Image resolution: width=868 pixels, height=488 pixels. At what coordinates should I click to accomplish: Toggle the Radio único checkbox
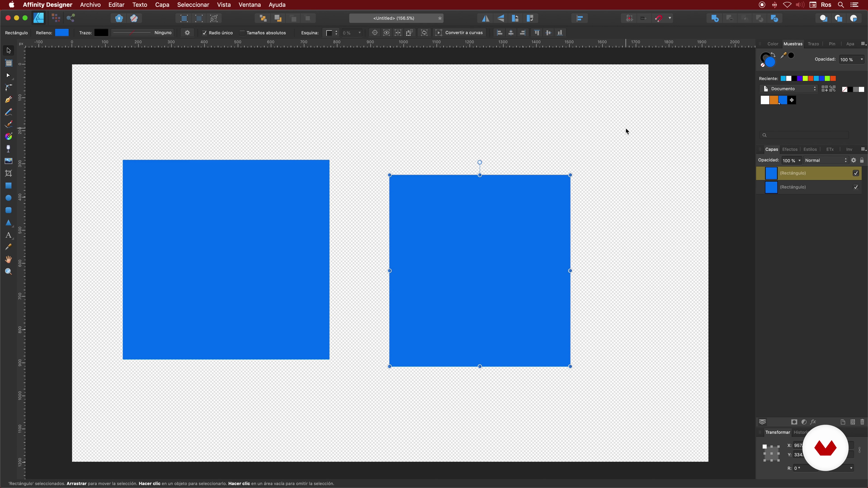click(x=204, y=33)
